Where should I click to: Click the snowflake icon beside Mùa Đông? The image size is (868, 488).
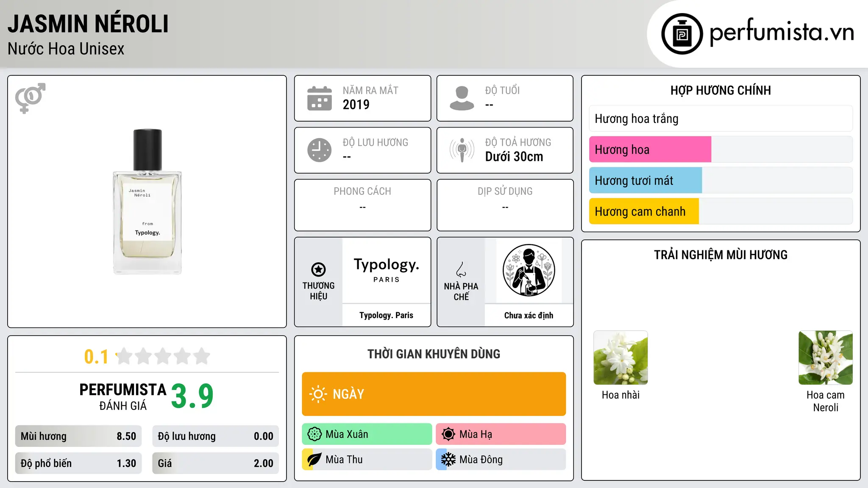coord(448,460)
